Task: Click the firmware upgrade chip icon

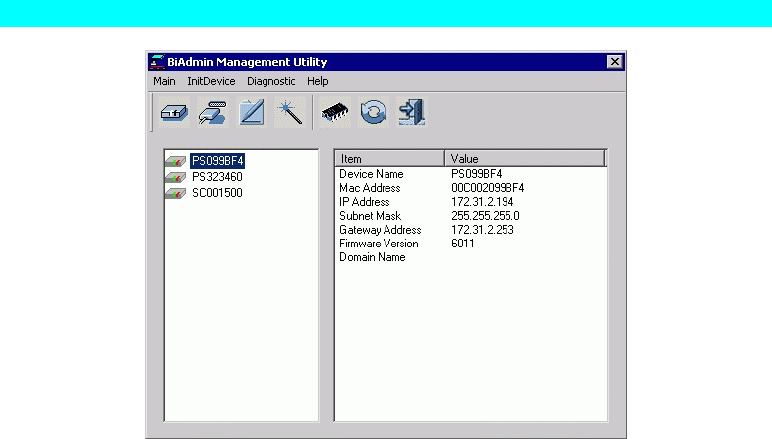Action: pyautogui.click(x=335, y=113)
